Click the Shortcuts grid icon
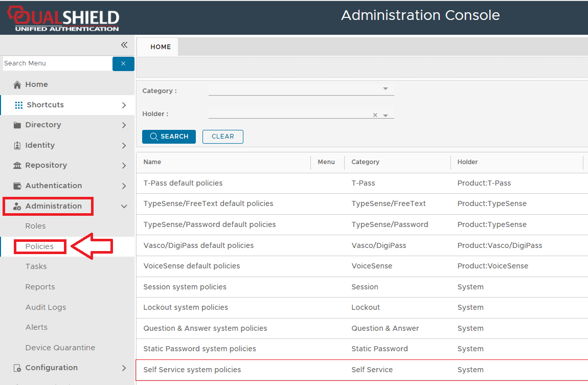Image resolution: width=588 pixels, height=385 pixels. point(19,105)
